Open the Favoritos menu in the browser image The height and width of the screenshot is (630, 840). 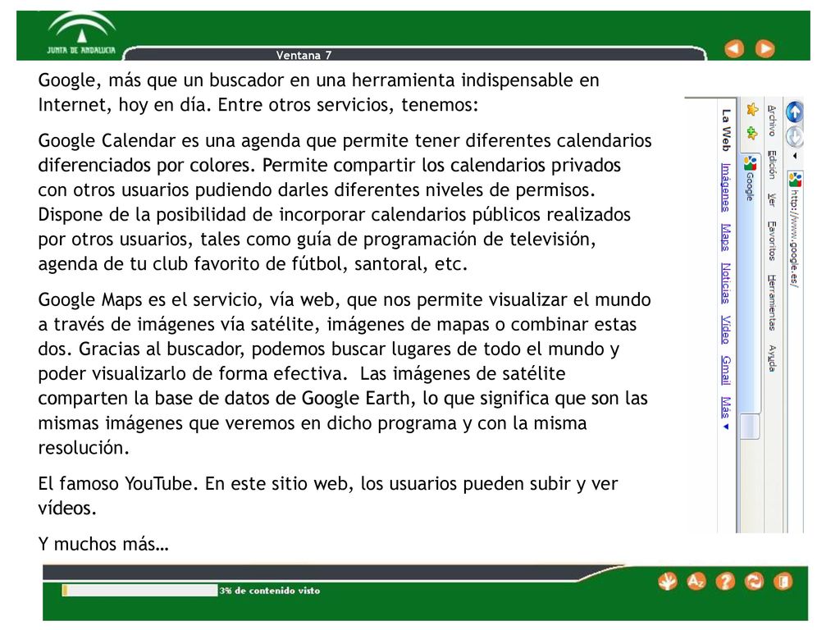point(771,240)
